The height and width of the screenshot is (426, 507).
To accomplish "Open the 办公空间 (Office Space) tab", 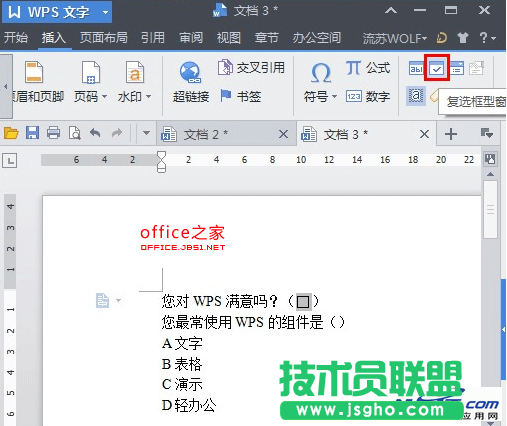I will 317,37.
